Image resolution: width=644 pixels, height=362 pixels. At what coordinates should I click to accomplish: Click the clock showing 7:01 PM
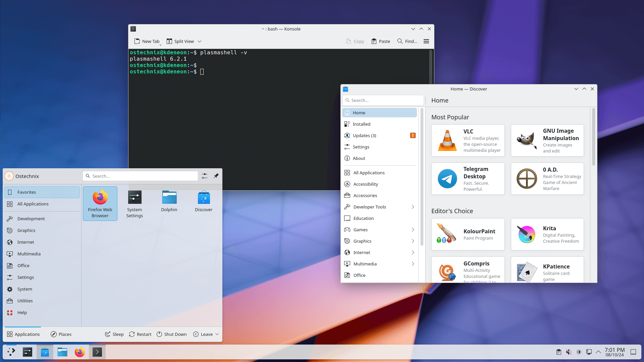[x=614, y=352]
